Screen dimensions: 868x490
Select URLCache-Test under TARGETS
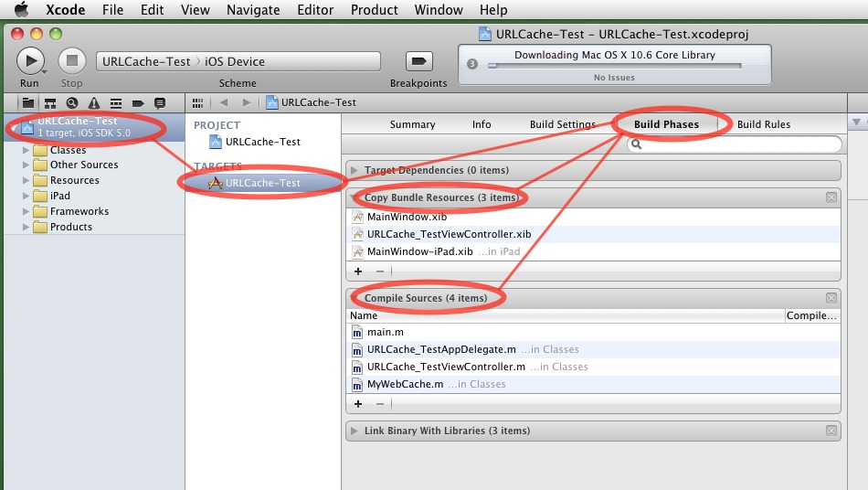coord(262,183)
